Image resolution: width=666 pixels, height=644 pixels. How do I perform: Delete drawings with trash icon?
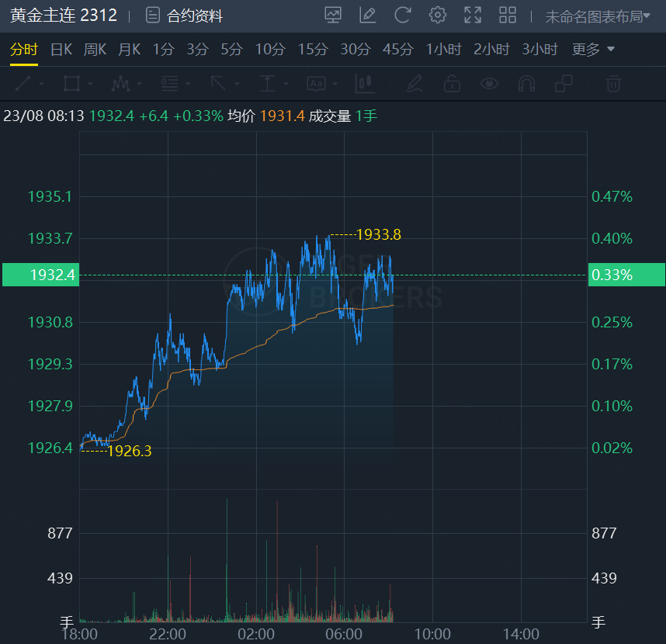click(613, 84)
